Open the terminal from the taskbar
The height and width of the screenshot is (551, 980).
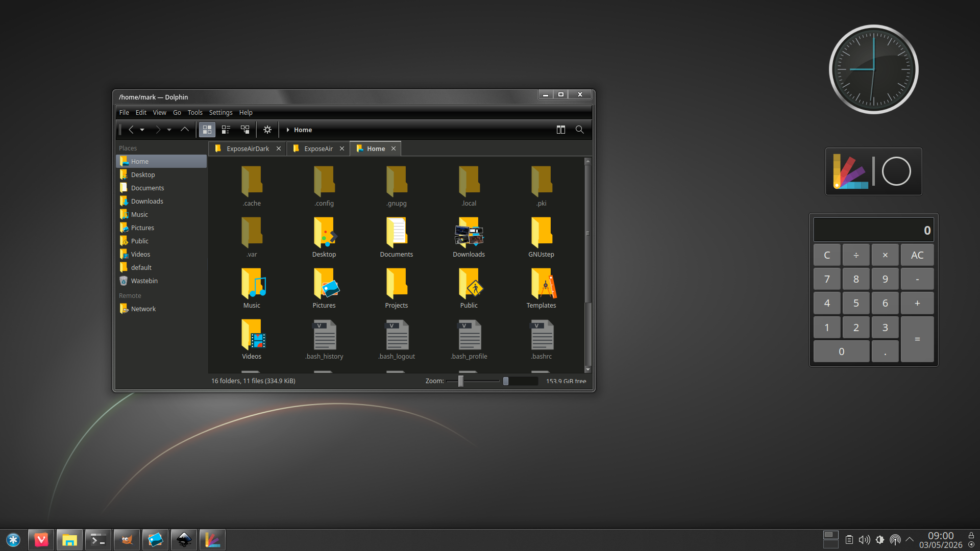pos(98,540)
